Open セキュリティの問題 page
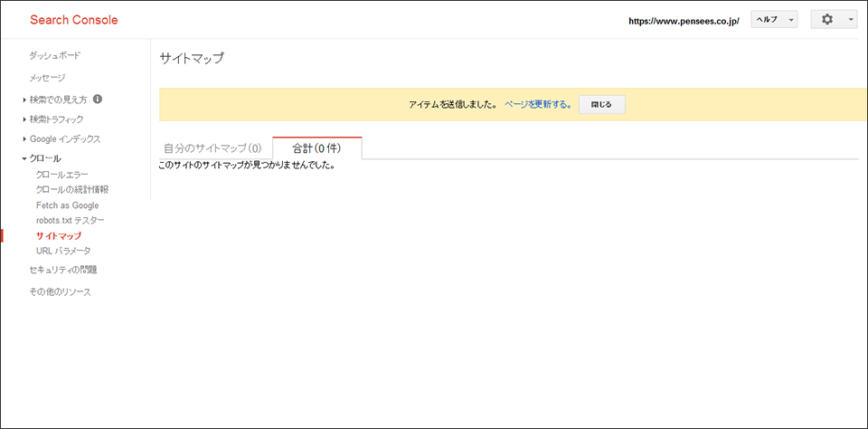The image size is (868, 429). pos(62,270)
